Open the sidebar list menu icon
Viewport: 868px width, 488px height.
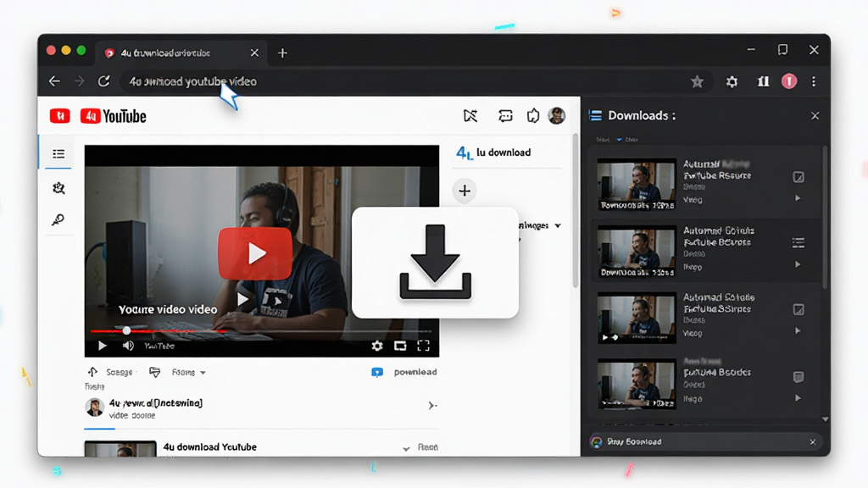[x=58, y=154]
